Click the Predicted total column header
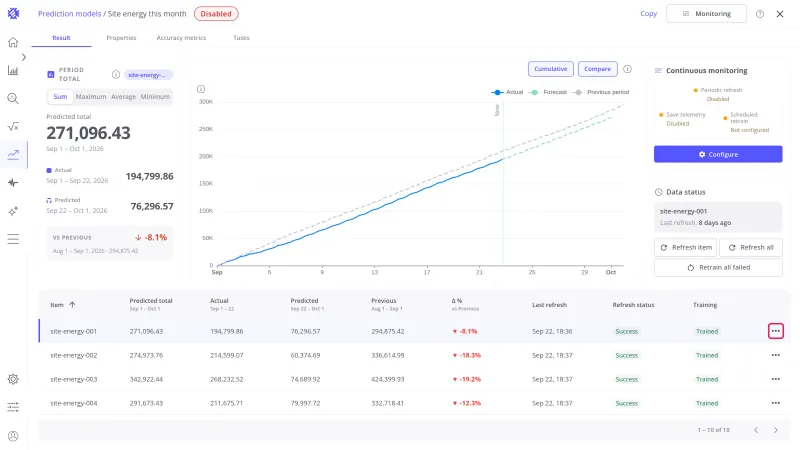800x450 pixels. pyautogui.click(x=151, y=301)
